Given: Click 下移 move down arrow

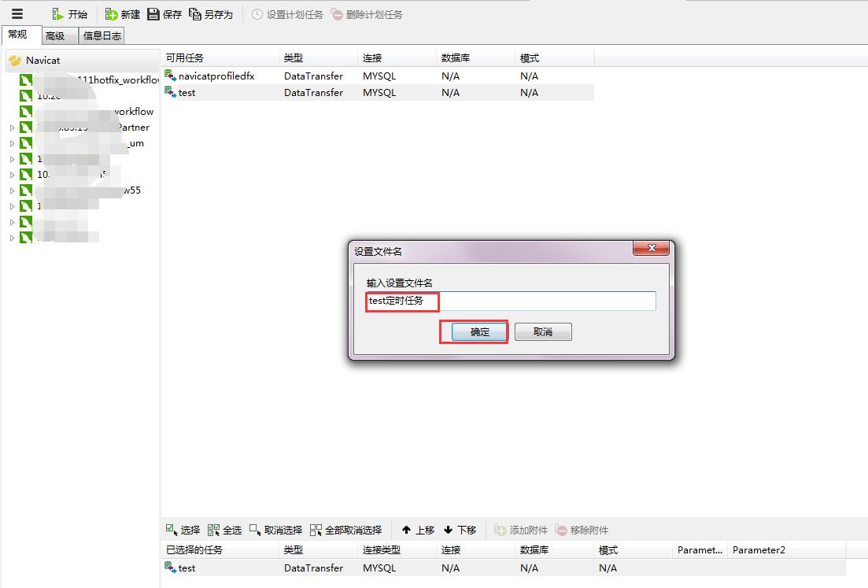Looking at the screenshot, I should (460, 530).
